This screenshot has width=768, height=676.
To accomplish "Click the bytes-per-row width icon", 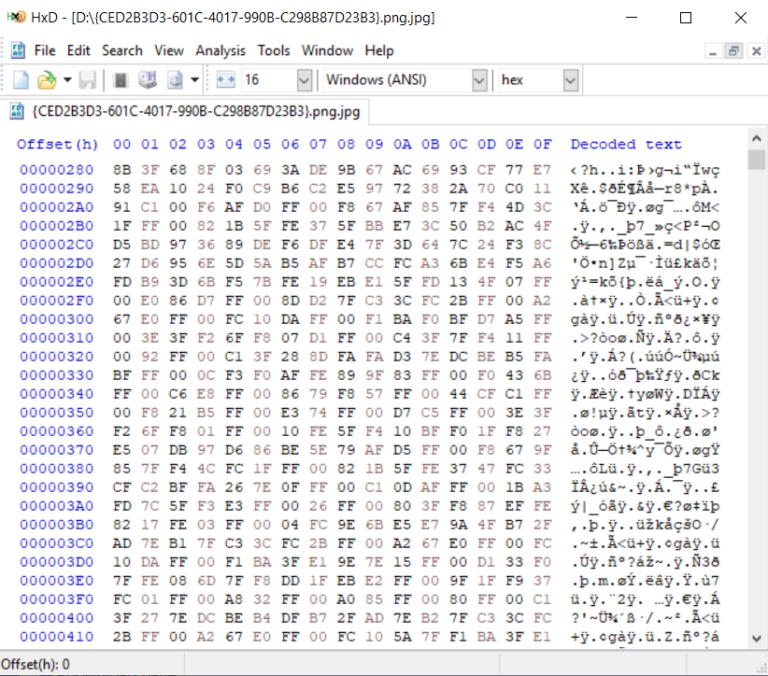I will 225,80.
